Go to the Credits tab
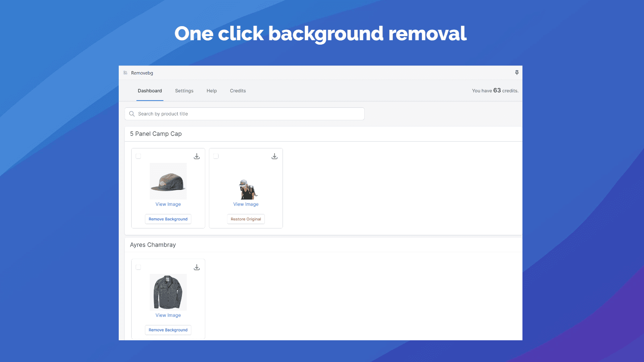Screen dimensions: 644x362 (x=237, y=90)
